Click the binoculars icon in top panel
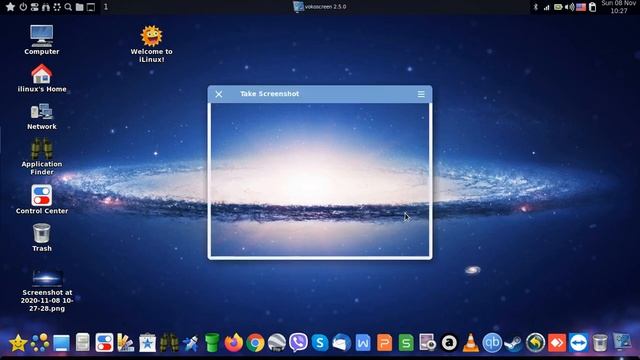 coord(46,7)
